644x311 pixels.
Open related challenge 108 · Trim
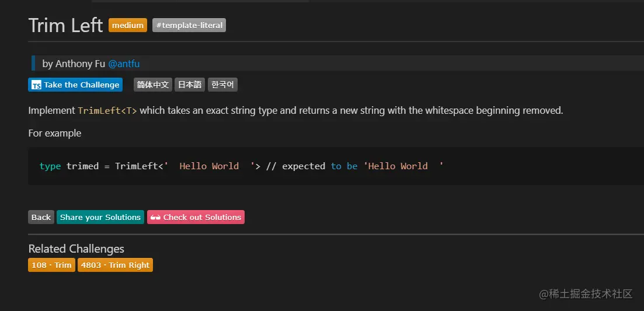[51, 265]
